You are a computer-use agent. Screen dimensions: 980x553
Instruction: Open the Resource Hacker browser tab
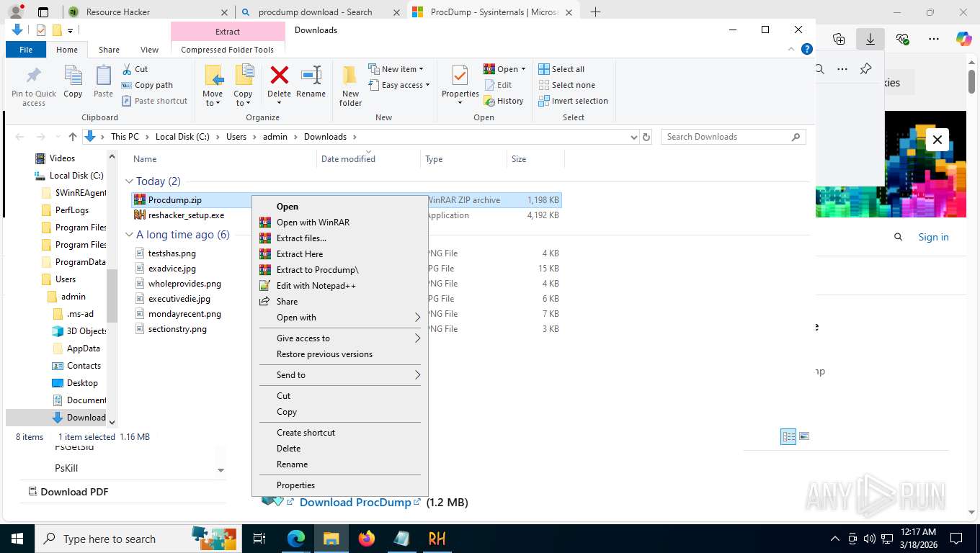click(148, 12)
